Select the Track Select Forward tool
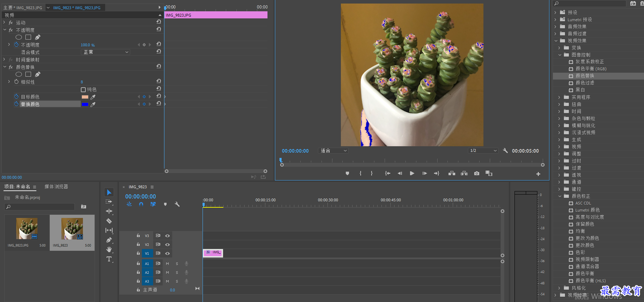Image resolution: width=644 pixels, height=302 pixels. [109, 202]
